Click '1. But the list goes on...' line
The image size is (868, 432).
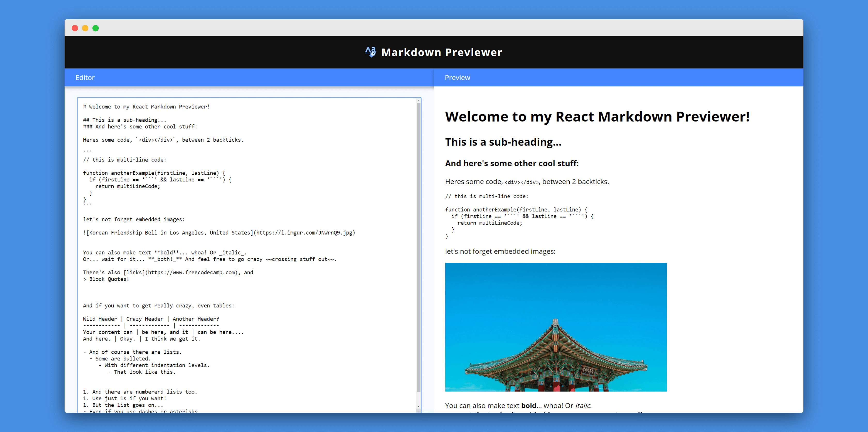click(x=123, y=405)
